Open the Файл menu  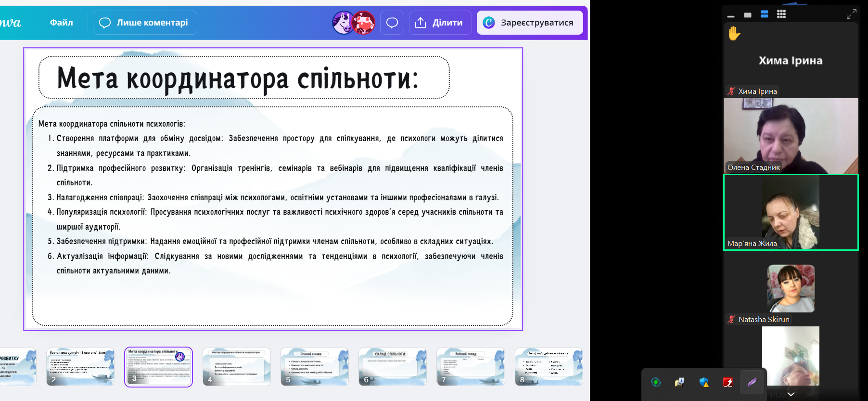(61, 23)
